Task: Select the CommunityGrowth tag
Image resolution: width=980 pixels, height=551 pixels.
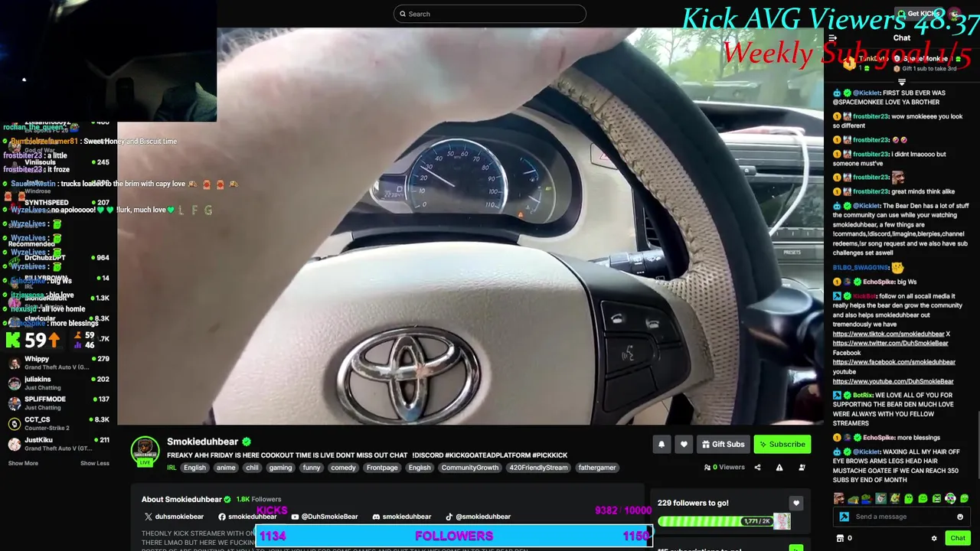Action: 470,468
